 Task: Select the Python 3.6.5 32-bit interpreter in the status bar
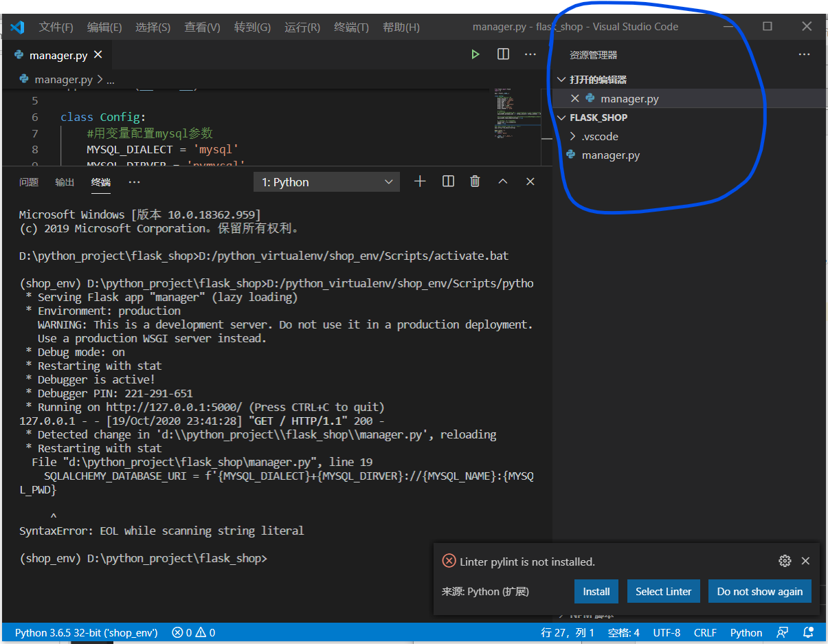pyautogui.click(x=87, y=632)
